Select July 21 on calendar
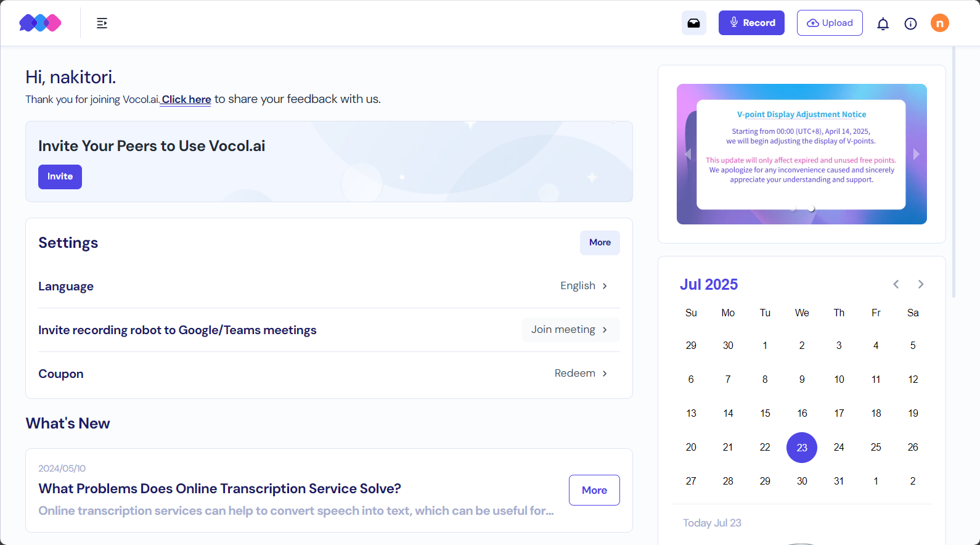 pyautogui.click(x=728, y=448)
